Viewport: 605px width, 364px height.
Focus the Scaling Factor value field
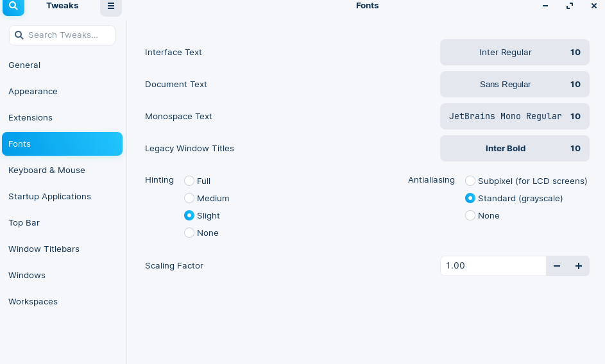point(493,266)
